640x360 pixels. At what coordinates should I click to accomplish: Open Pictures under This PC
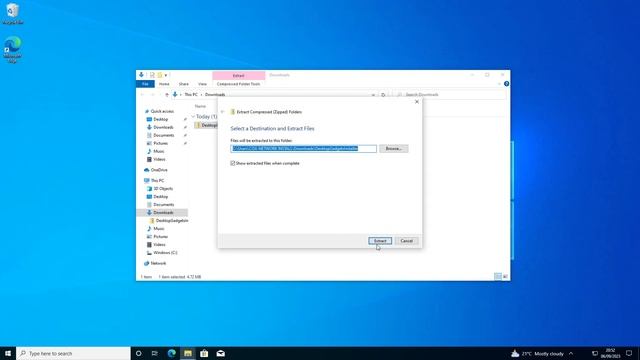tap(160, 237)
